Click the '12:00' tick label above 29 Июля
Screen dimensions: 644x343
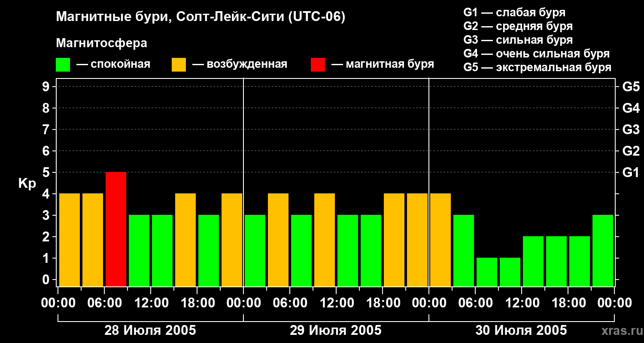(336, 303)
